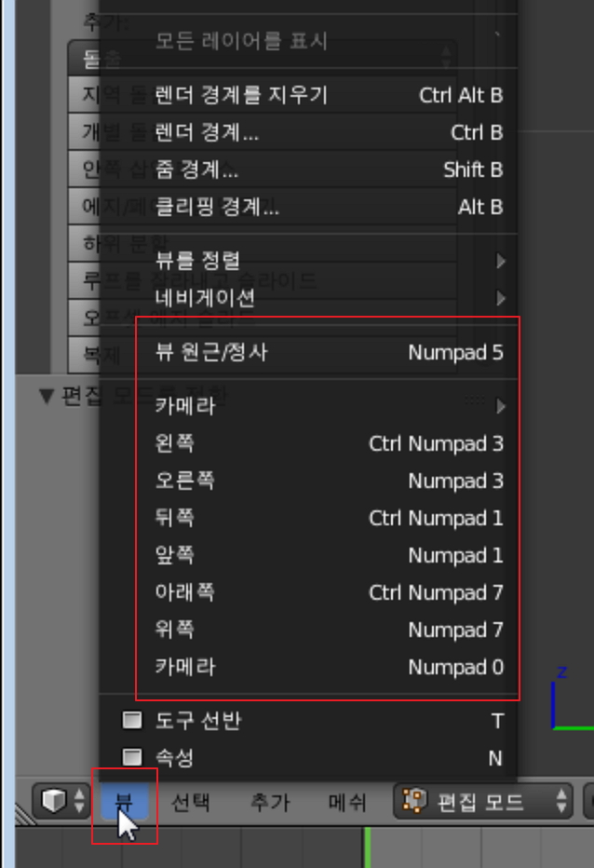Choose 렌더 경계를 지우기 entry

[308, 95]
